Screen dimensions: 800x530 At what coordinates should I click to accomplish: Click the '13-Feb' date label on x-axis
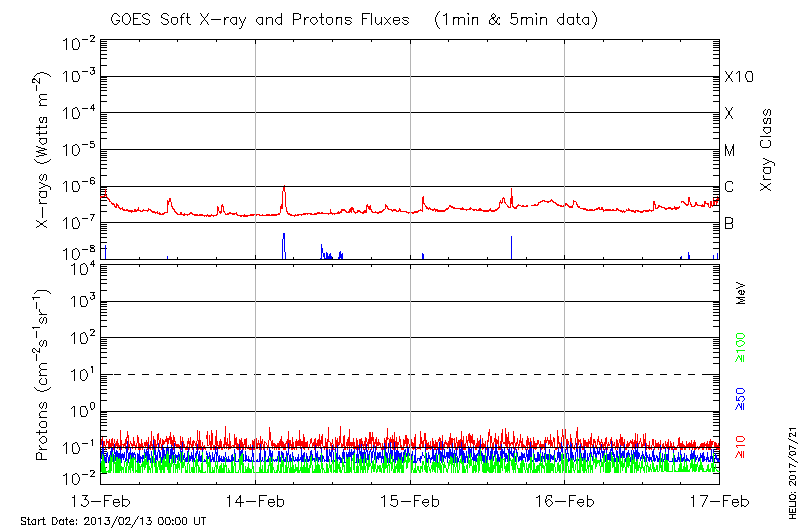(x=101, y=500)
